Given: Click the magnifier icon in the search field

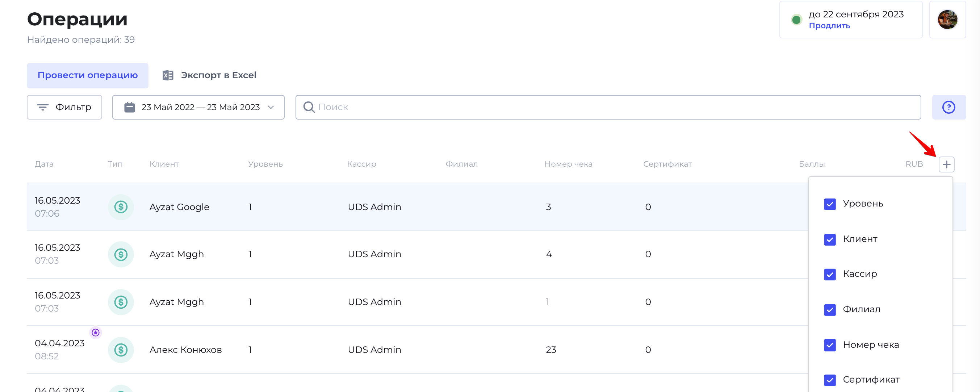Looking at the screenshot, I should (309, 107).
